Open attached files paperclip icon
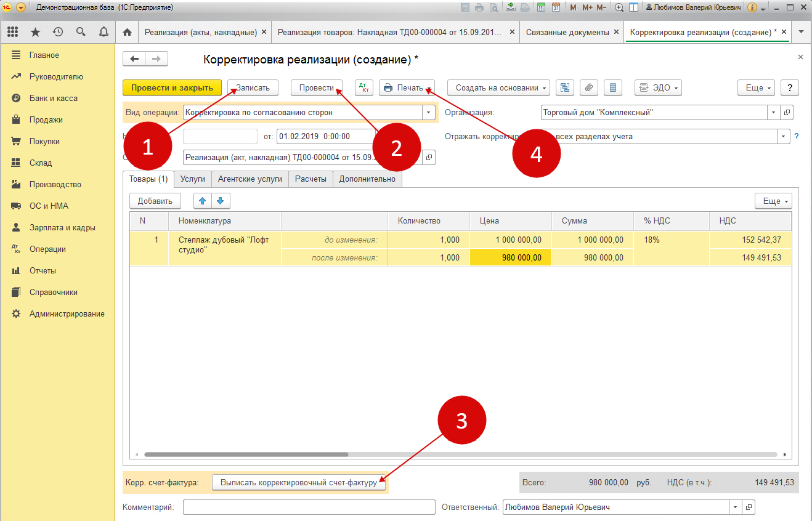This screenshot has height=521, width=812. coord(589,88)
